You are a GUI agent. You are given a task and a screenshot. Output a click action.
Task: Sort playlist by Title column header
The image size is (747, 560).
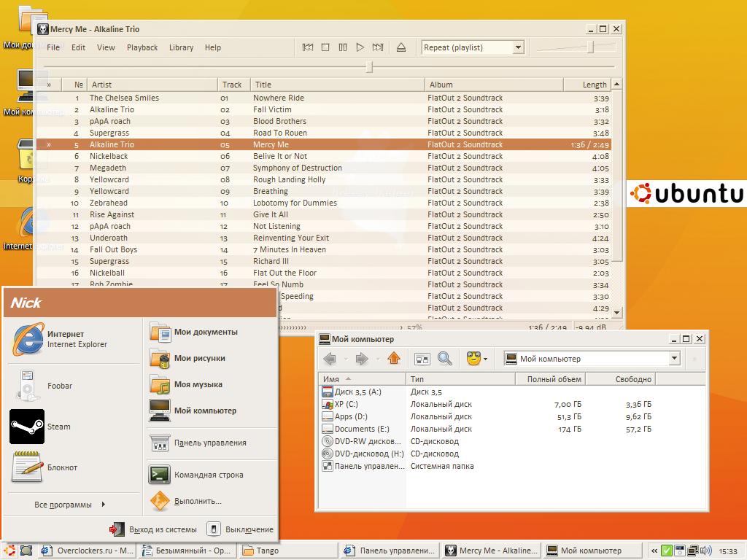pos(338,85)
